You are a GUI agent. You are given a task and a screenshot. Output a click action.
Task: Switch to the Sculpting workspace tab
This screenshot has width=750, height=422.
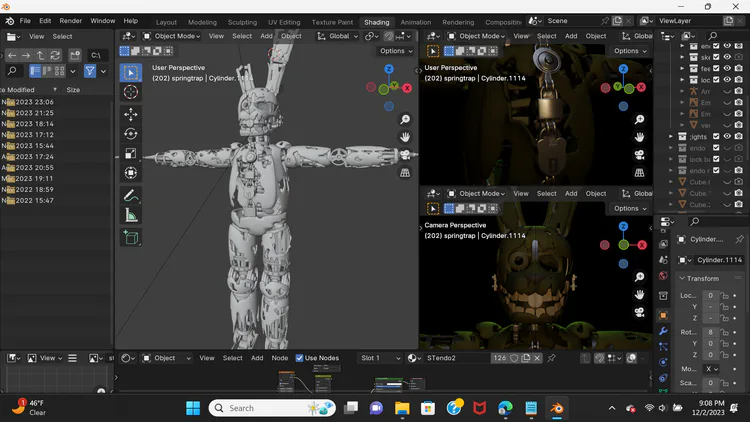click(242, 22)
